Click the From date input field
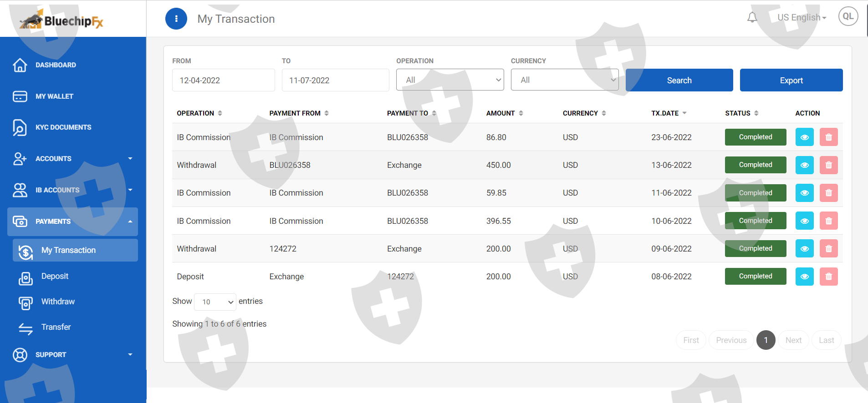This screenshot has height=403, width=868. tap(223, 81)
